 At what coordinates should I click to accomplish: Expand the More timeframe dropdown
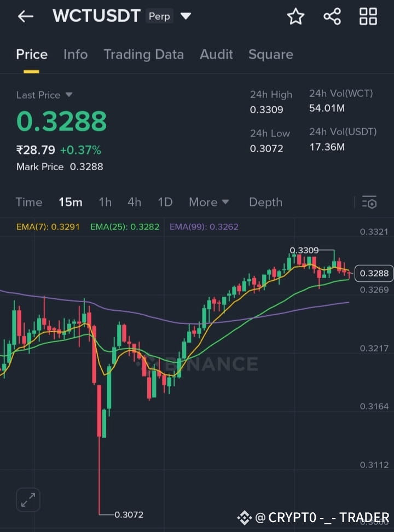coord(208,202)
